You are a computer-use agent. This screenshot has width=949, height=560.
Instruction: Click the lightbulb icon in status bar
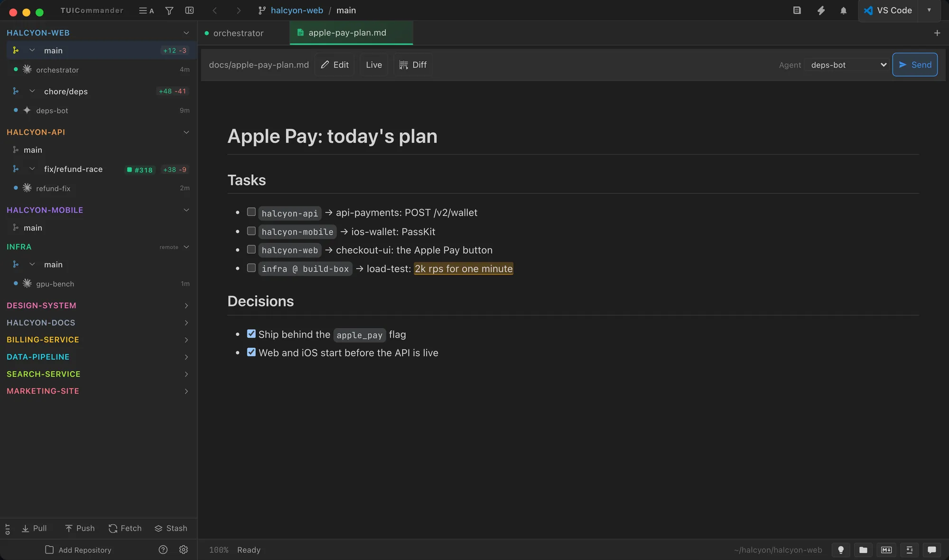[840, 550]
